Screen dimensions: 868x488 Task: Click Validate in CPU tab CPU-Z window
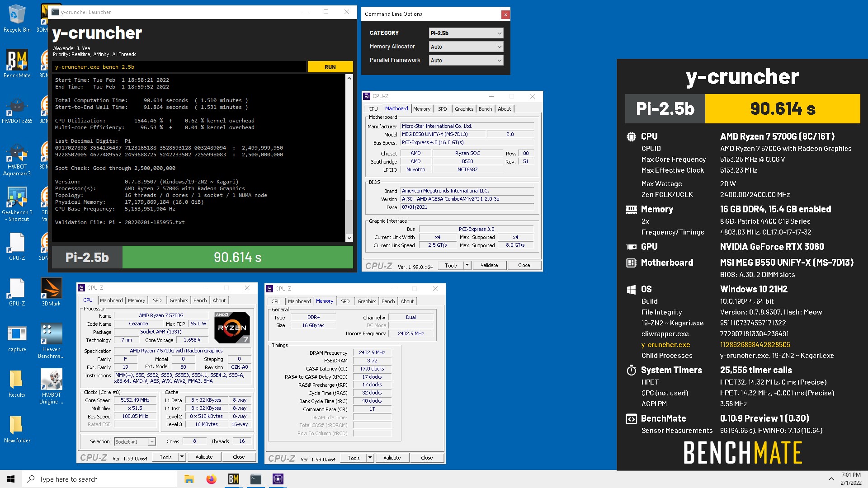(204, 457)
